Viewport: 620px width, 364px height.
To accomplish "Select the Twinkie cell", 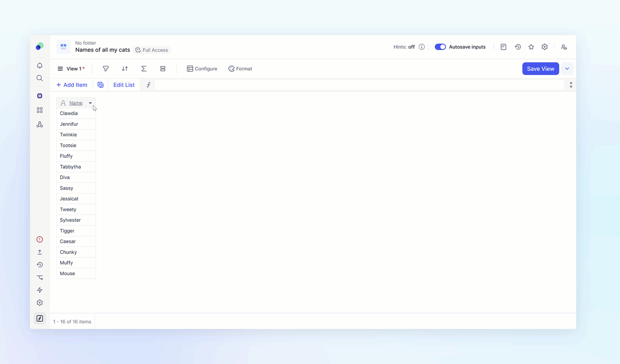I will point(76,135).
